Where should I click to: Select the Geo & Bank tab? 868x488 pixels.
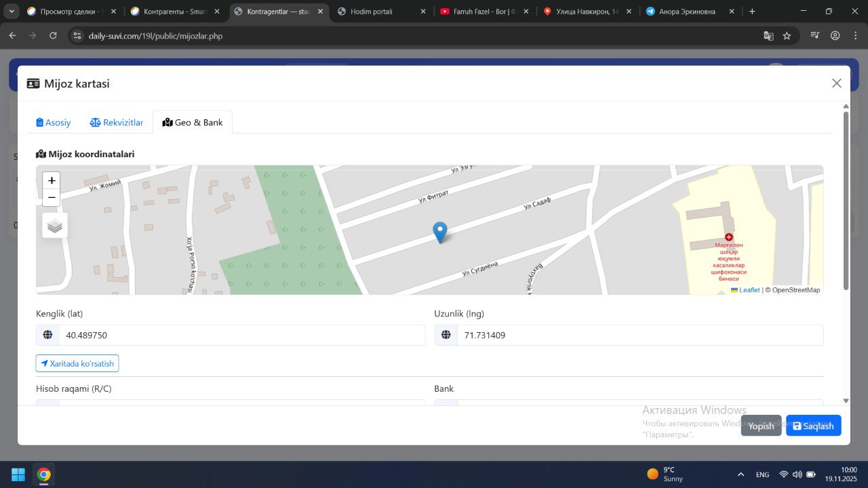pyautogui.click(x=193, y=123)
